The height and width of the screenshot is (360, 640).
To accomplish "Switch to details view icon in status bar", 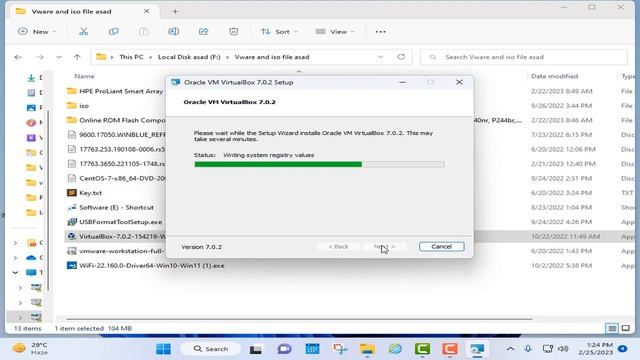I will 612,328.
